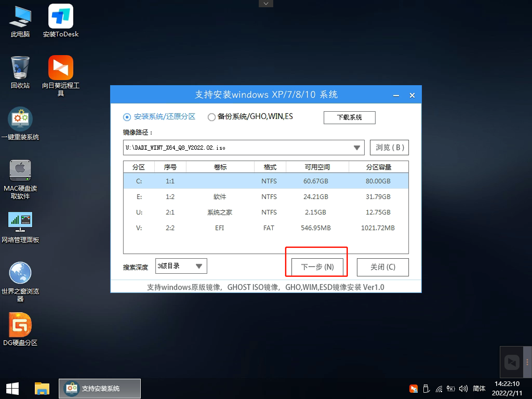Launch 一键重装系统 desktop icon
This screenshot has width=532, height=399.
[20, 123]
